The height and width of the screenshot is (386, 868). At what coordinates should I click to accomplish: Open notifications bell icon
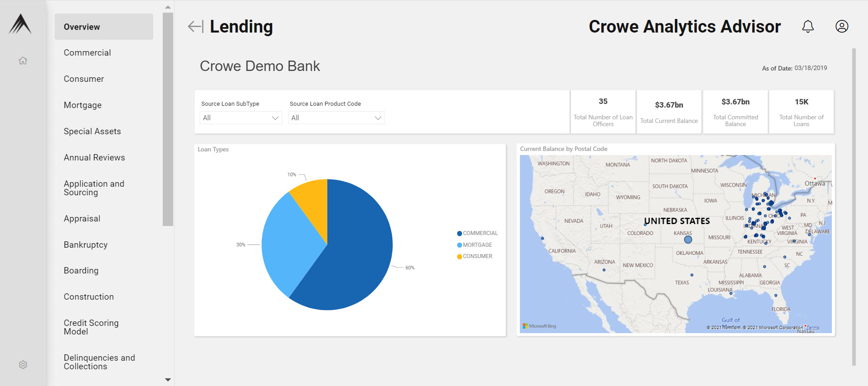(807, 27)
